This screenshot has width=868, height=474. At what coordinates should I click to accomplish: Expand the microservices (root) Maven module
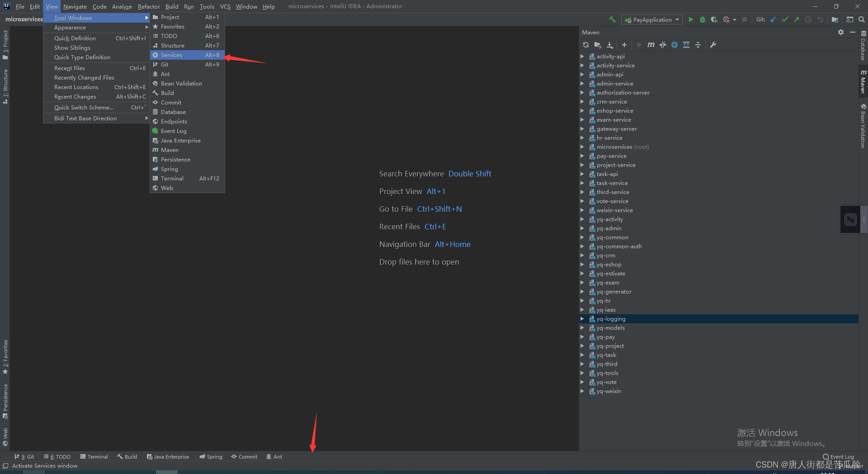point(582,147)
